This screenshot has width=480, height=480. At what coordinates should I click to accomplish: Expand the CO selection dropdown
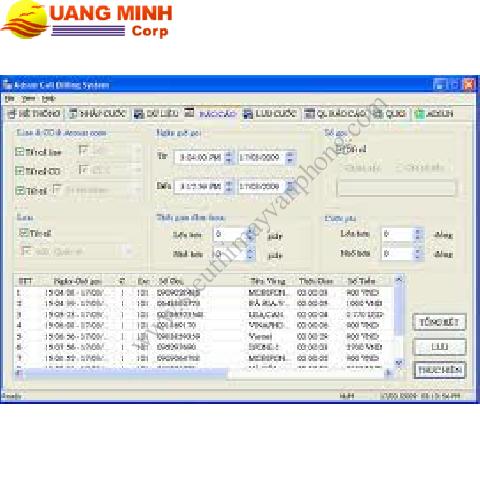click(138, 170)
